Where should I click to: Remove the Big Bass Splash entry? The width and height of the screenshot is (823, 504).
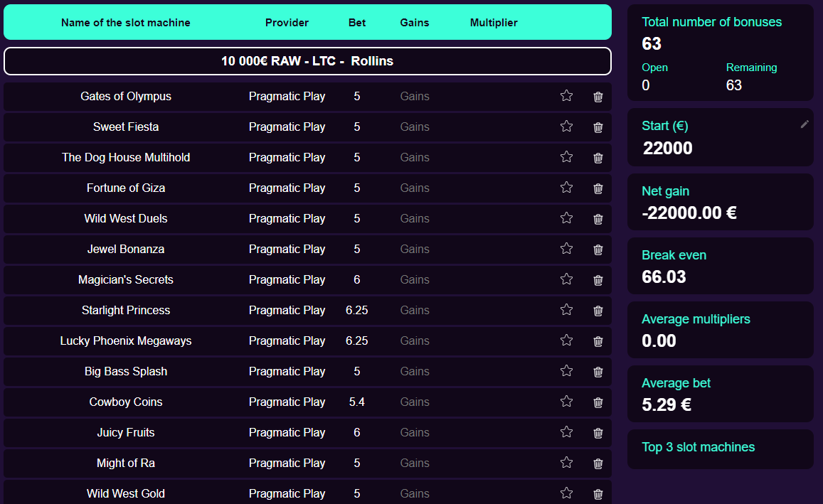pyautogui.click(x=598, y=371)
